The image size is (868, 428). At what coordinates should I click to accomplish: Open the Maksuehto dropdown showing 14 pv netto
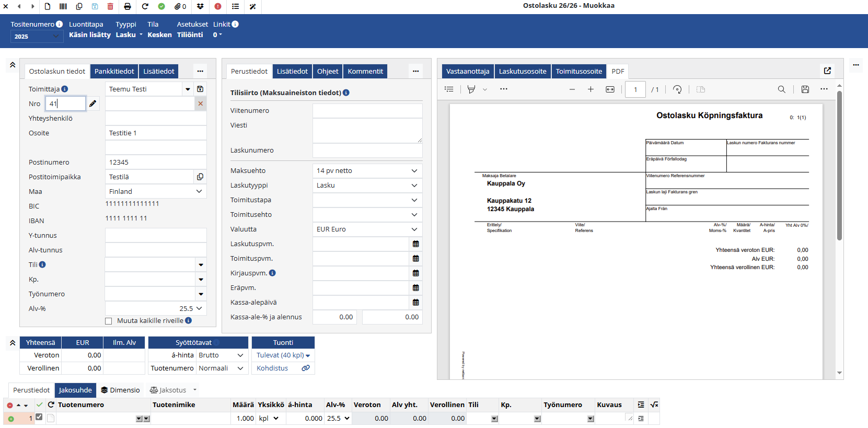367,171
